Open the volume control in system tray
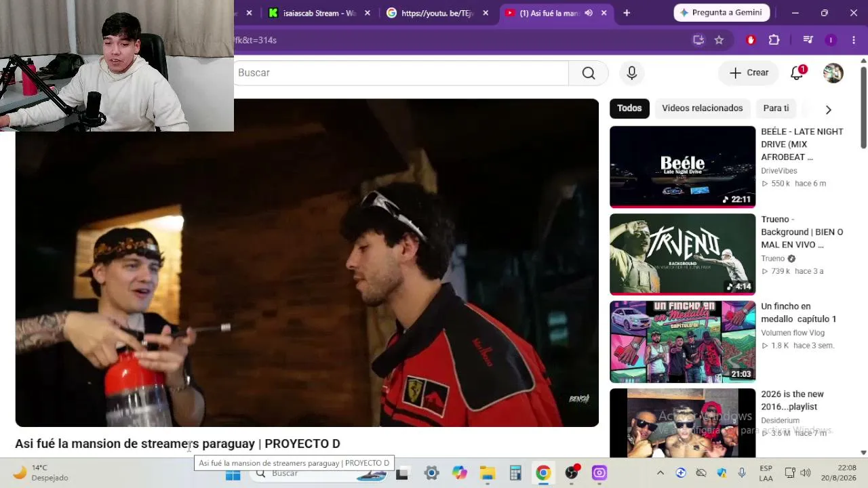Viewport: 868px width, 488px height. point(806,473)
